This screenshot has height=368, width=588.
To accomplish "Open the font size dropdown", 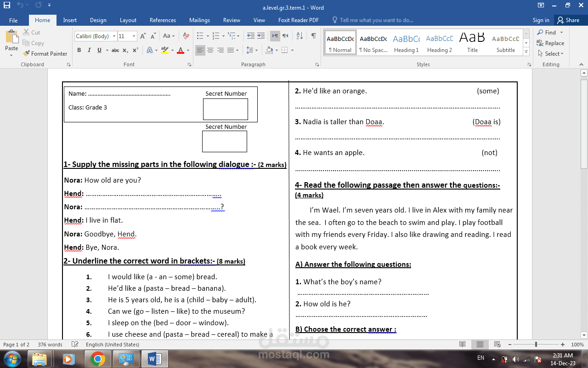I will [134, 36].
